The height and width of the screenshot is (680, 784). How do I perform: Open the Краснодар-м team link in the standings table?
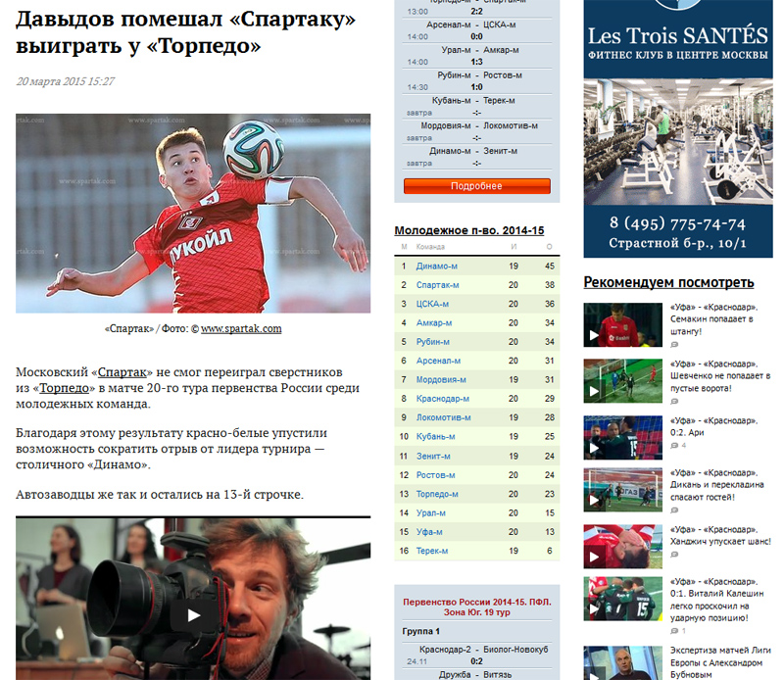click(443, 399)
